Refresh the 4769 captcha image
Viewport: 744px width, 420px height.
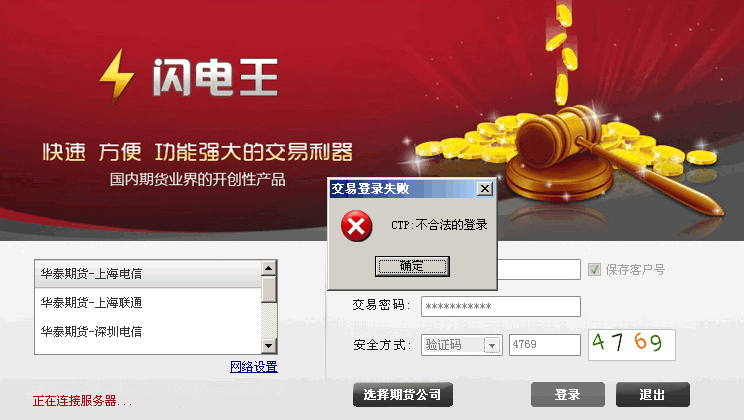point(632,345)
